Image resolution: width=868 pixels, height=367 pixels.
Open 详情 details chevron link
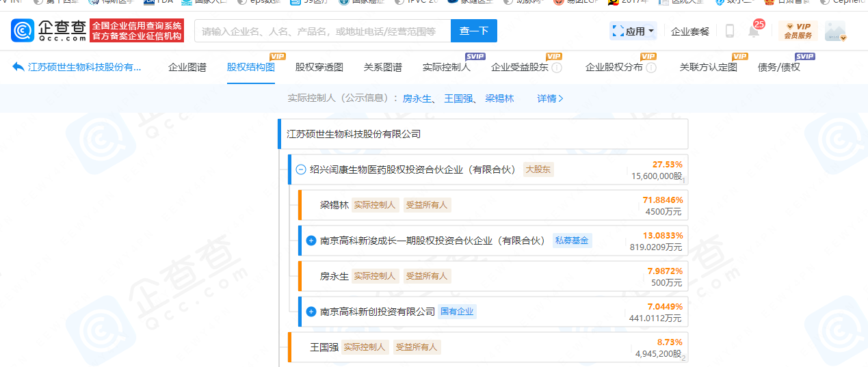coord(550,98)
